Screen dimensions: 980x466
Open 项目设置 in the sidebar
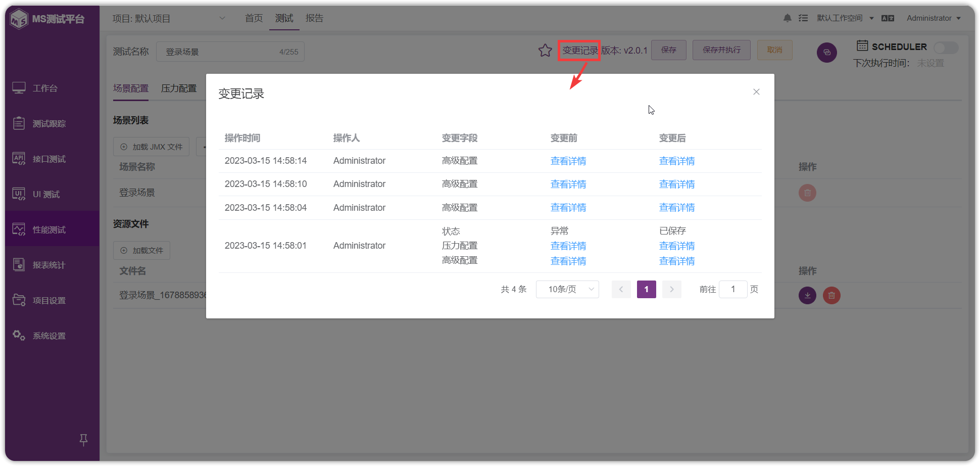coord(53,300)
